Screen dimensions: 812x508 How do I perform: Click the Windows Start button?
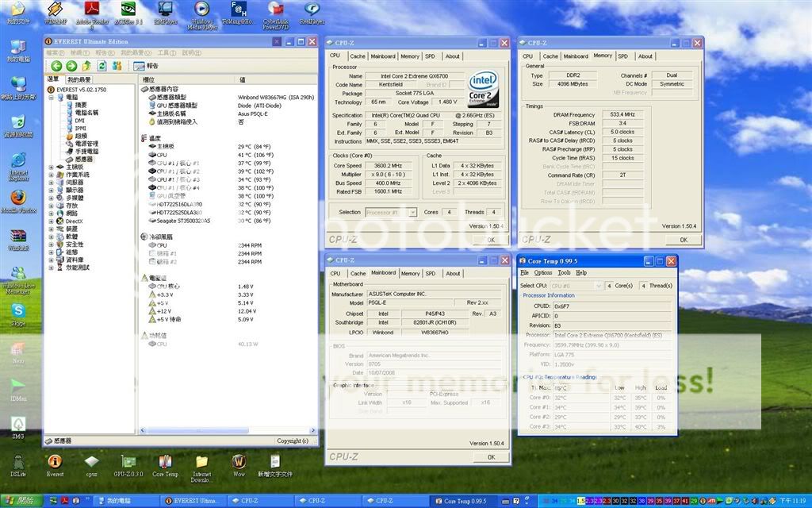[20, 501]
